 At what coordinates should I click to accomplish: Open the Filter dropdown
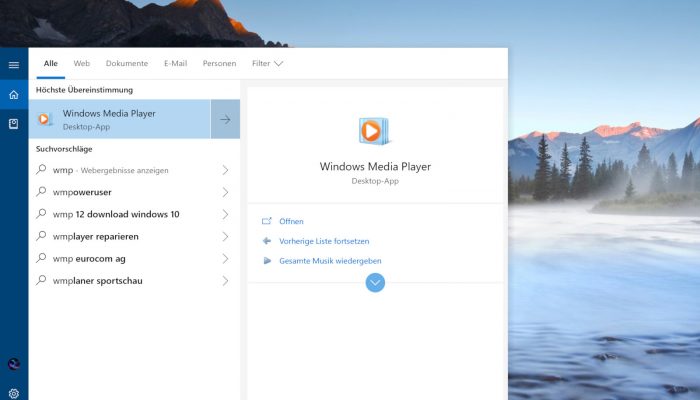coord(267,63)
